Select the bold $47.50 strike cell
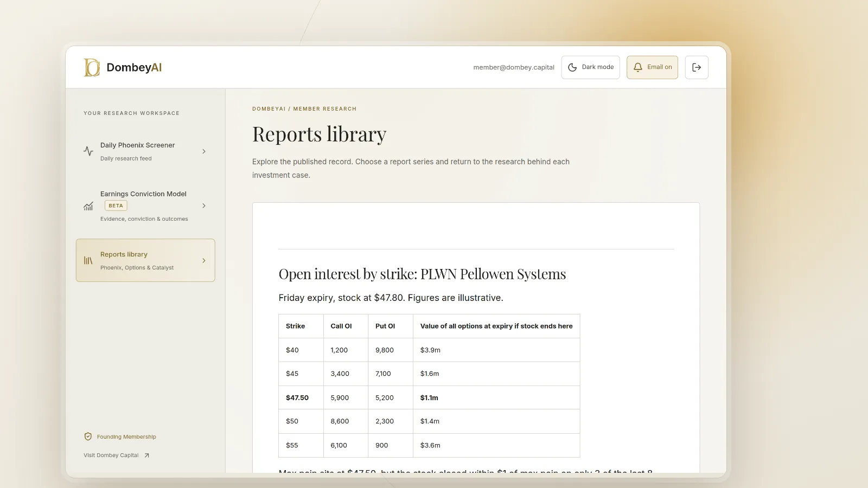The image size is (868, 488). 301,398
